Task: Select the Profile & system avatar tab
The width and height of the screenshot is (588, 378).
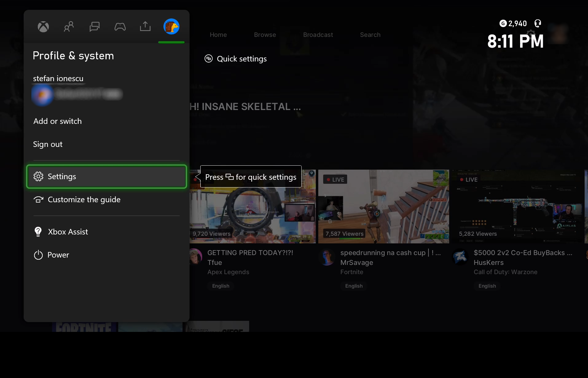Action: (x=171, y=26)
